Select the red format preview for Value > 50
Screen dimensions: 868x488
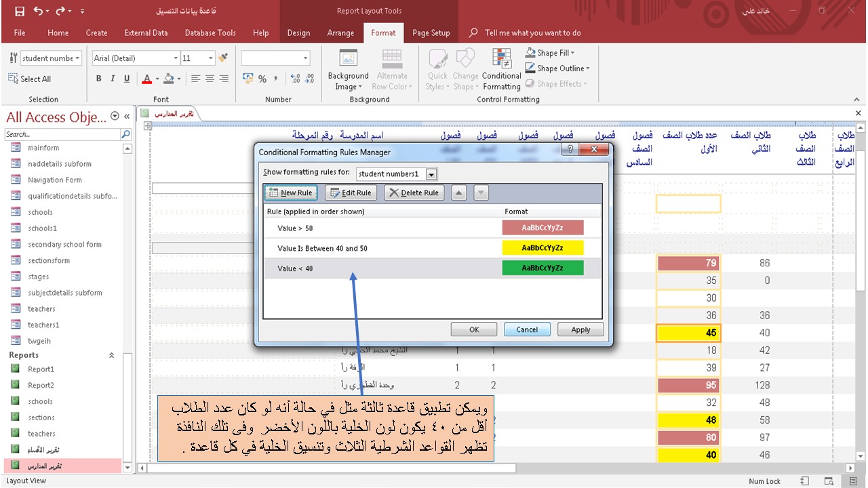(x=542, y=228)
